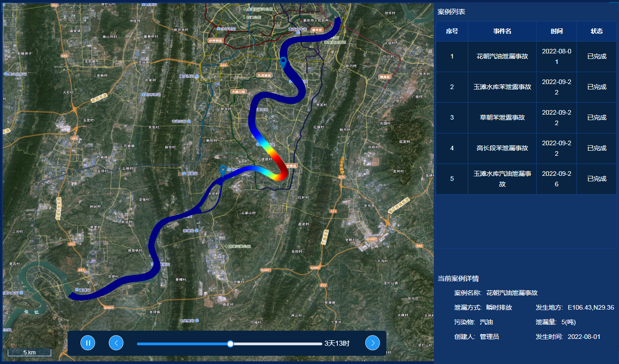Advance with the right arrow button

click(x=373, y=343)
